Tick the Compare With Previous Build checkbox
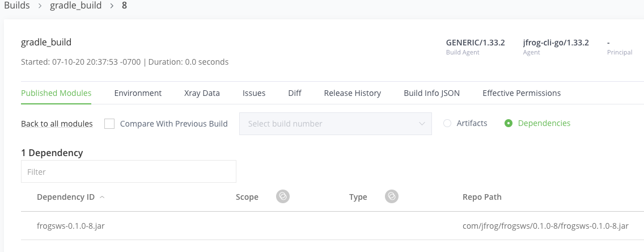644x252 pixels. (109, 124)
